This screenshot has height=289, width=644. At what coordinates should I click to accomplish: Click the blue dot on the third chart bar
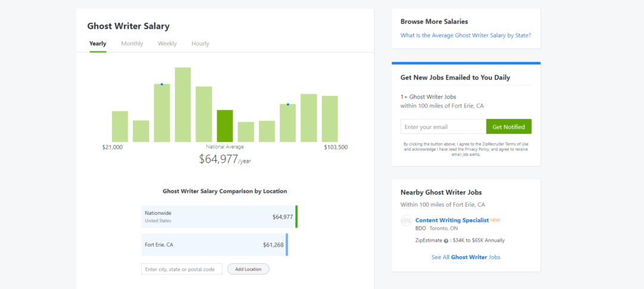(x=162, y=84)
